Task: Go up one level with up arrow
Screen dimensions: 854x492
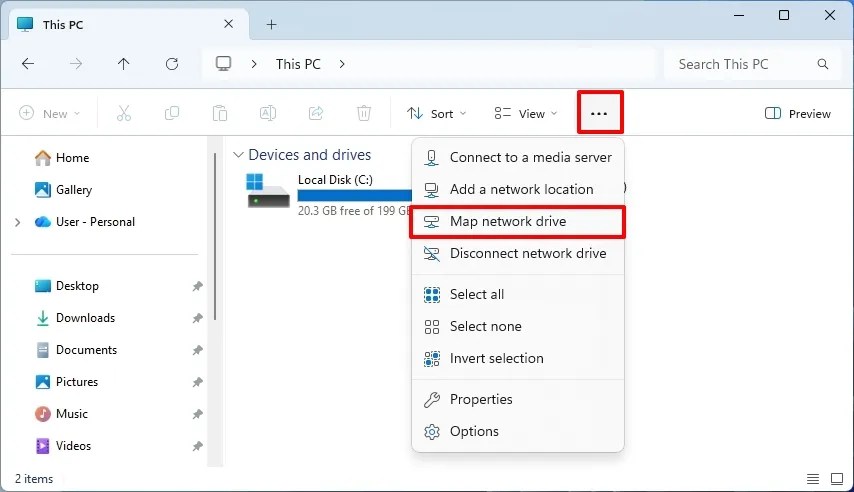Action: pos(124,64)
